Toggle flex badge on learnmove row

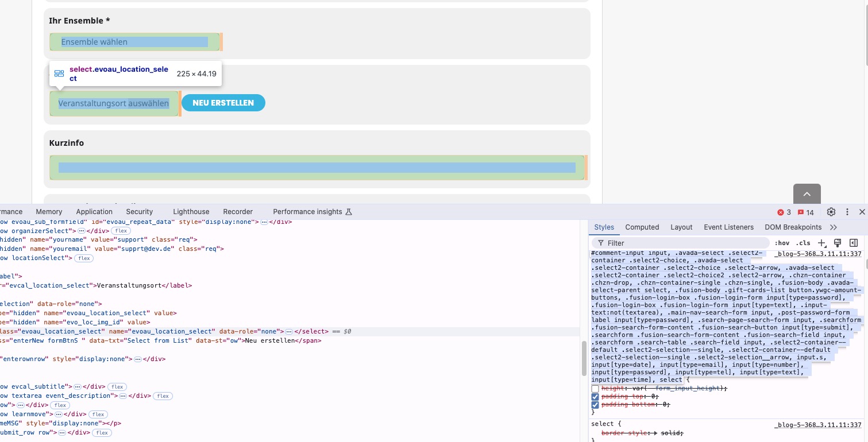pyautogui.click(x=98, y=414)
